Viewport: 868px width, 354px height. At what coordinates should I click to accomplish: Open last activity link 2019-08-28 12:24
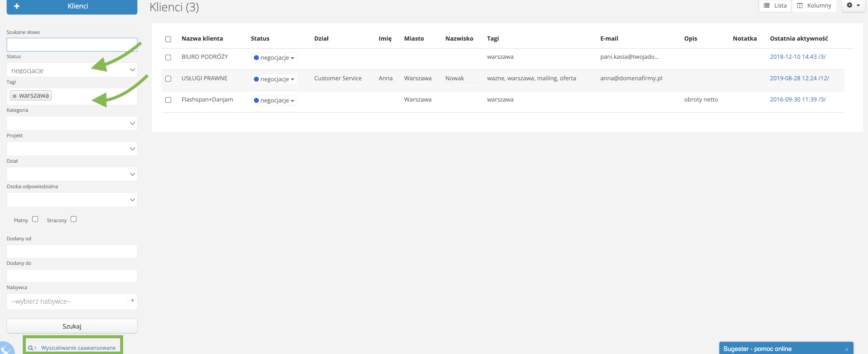pos(799,78)
